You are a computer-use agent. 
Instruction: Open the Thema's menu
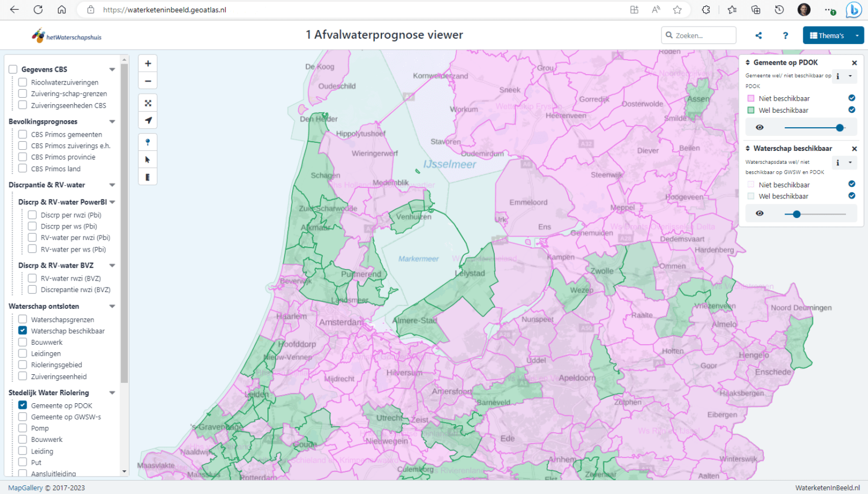coord(832,35)
